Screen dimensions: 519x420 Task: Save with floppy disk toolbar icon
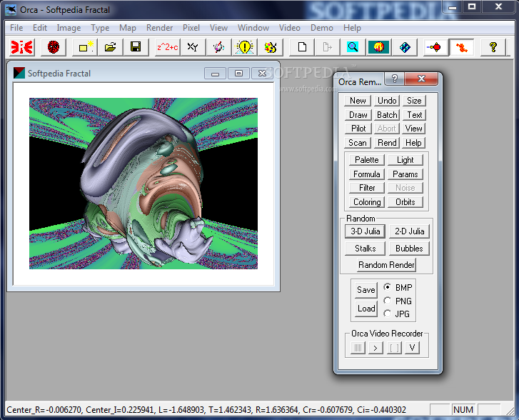pyautogui.click(x=136, y=47)
